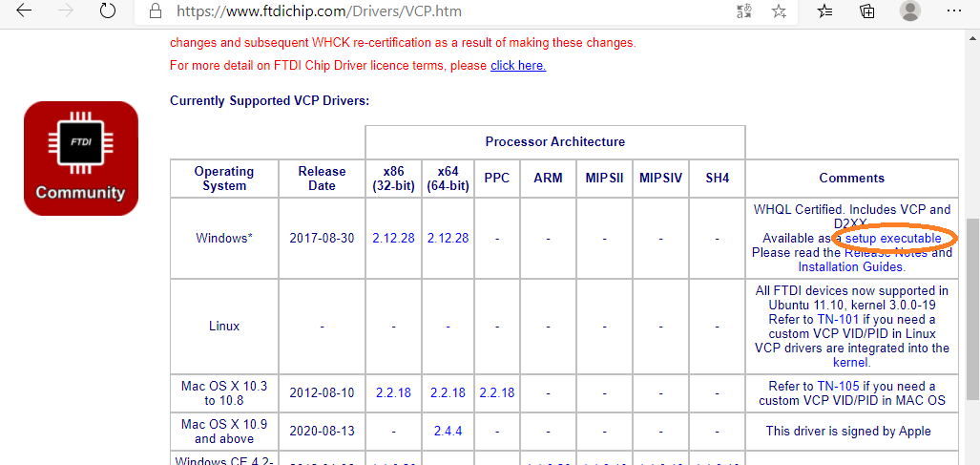Select the '2017-08-30' release date cell
The image size is (980, 465).
point(322,238)
